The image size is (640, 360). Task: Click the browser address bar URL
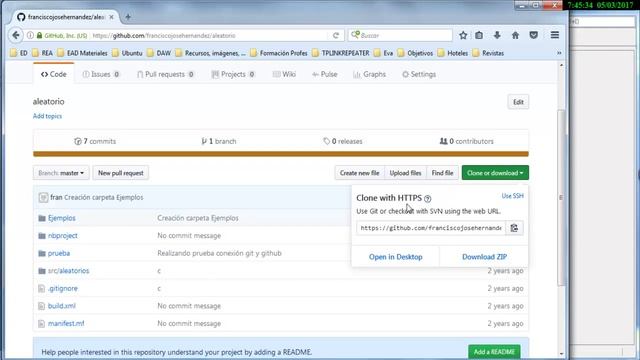click(208, 36)
